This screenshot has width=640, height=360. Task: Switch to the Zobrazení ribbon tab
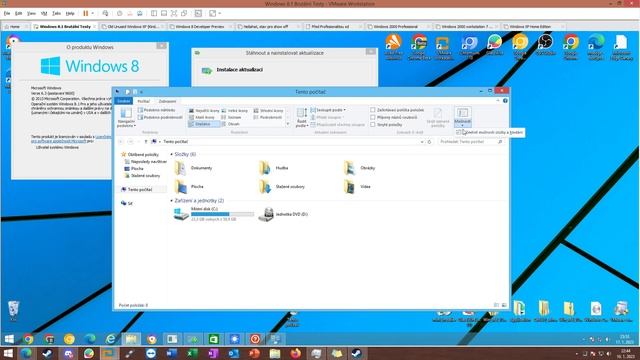pyautogui.click(x=167, y=101)
